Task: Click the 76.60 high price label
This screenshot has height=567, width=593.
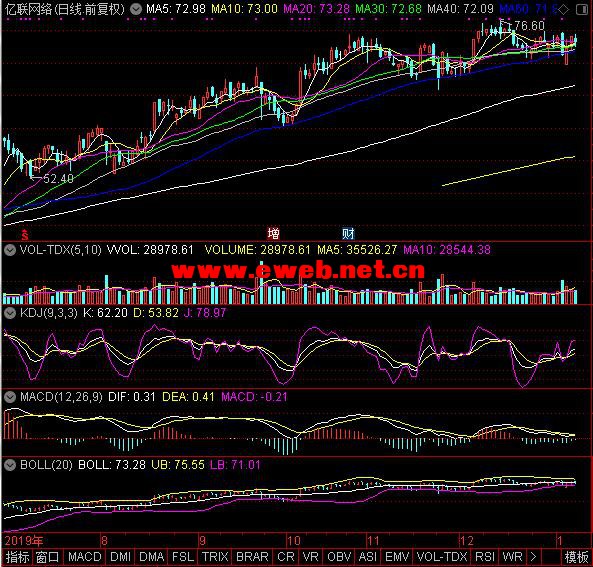Action: click(529, 26)
